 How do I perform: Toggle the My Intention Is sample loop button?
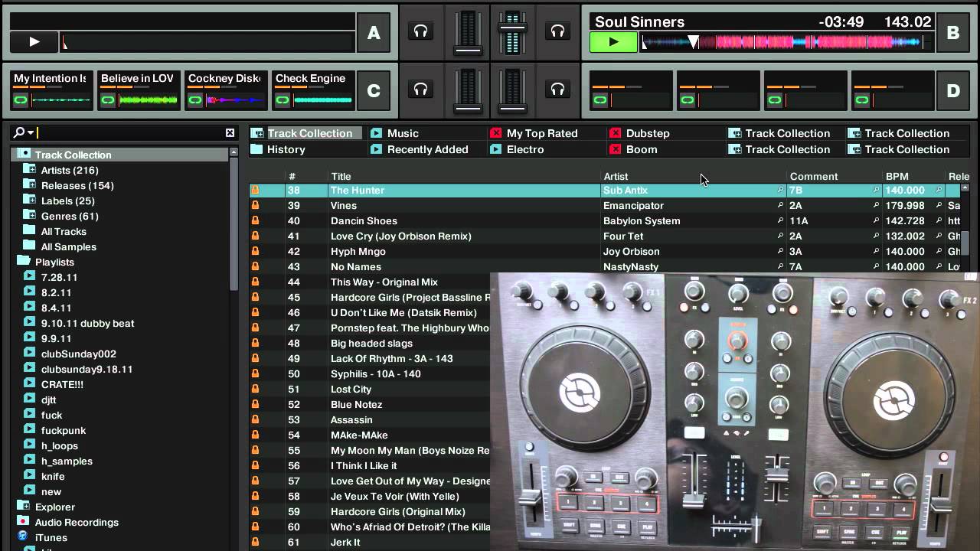21,100
